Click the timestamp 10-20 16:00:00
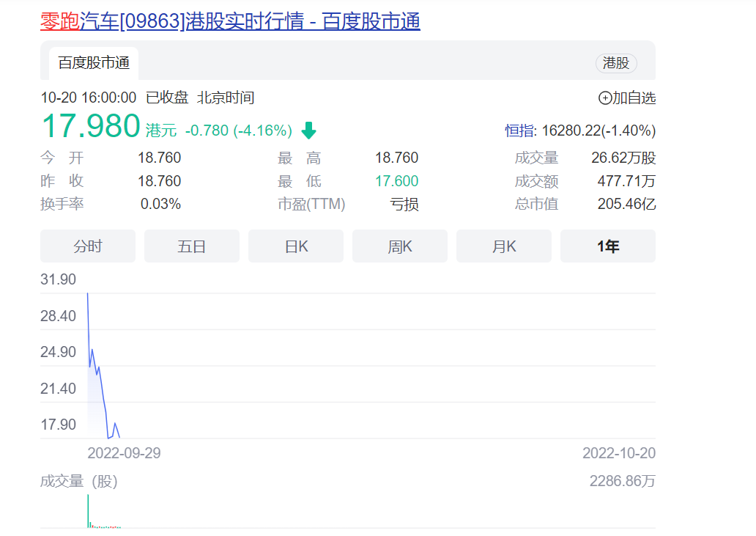Viewport: 756px width, 536px height. click(x=88, y=98)
